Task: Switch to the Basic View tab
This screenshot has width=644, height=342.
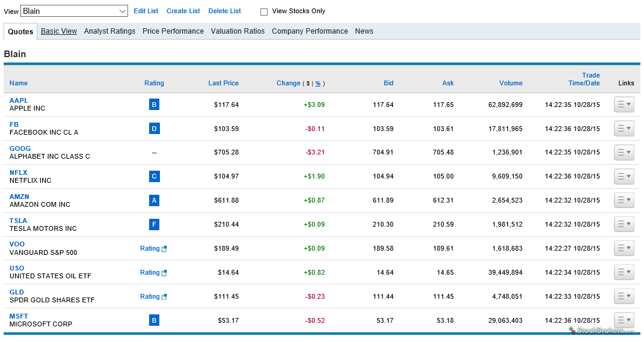Action: click(59, 31)
